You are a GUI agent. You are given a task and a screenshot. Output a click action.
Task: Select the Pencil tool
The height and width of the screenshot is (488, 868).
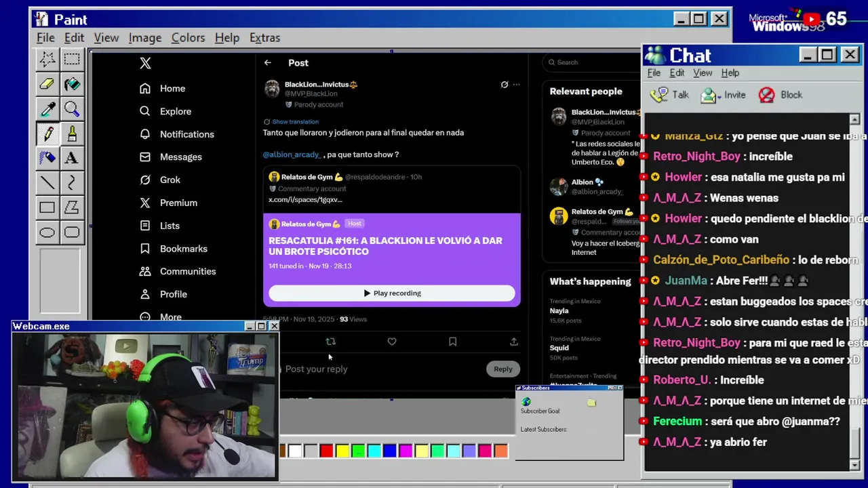click(47, 134)
